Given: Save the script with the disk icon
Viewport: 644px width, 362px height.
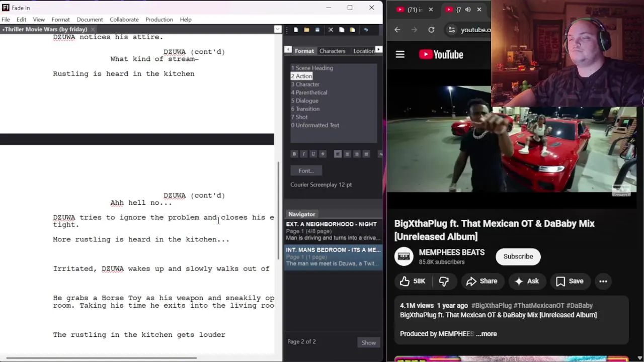Looking at the screenshot, I should [x=317, y=30].
